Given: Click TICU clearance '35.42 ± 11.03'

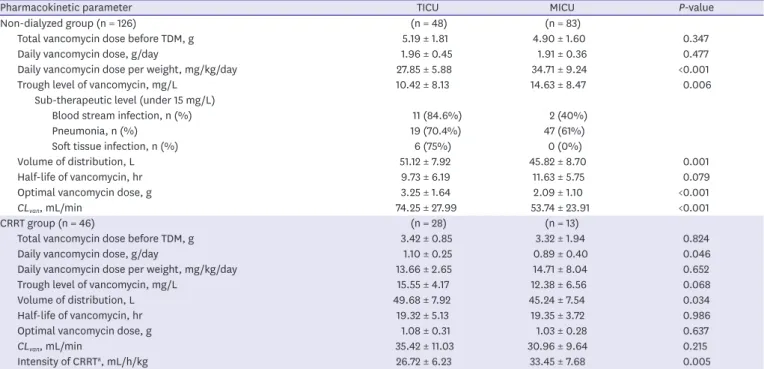Looking at the screenshot, I should click(425, 346).
